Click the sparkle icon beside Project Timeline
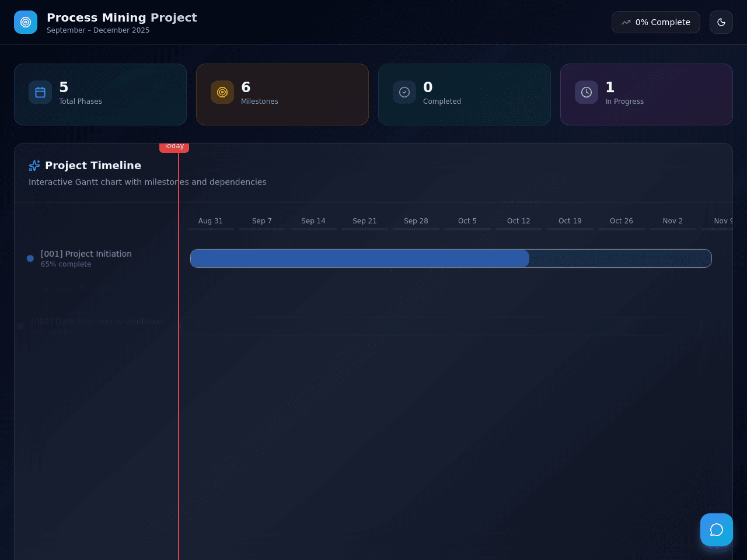Screen dimensions: 747x560 pyautogui.click(x=34, y=166)
